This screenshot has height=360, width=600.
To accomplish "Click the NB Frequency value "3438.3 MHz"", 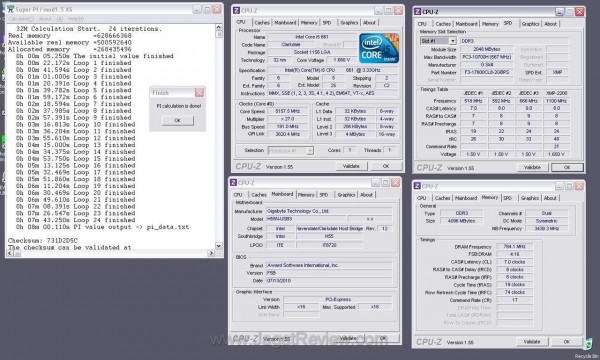I will tap(546, 228).
